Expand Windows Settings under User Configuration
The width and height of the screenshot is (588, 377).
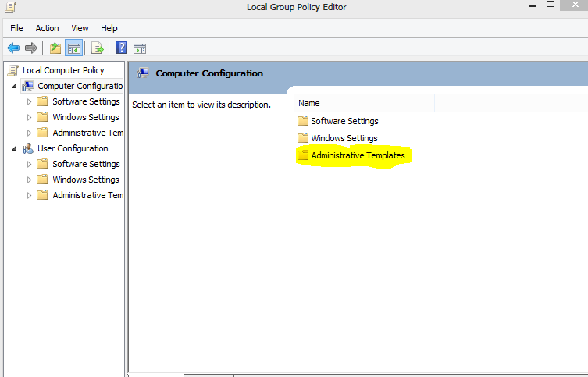click(x=29, y=180)
